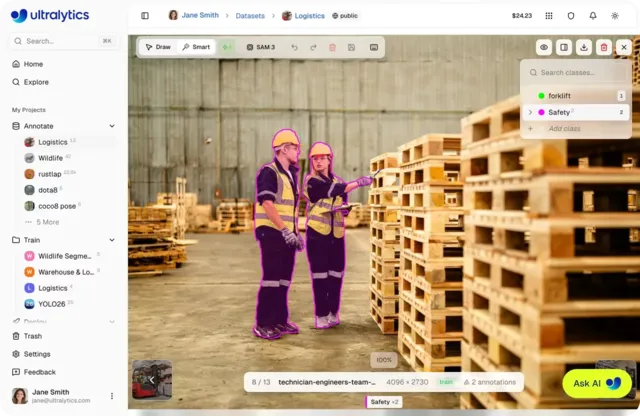Toggle light theme sun icon
Viewport: 640px width, 416px height.
pyautogui.click(x=615, y=16)
